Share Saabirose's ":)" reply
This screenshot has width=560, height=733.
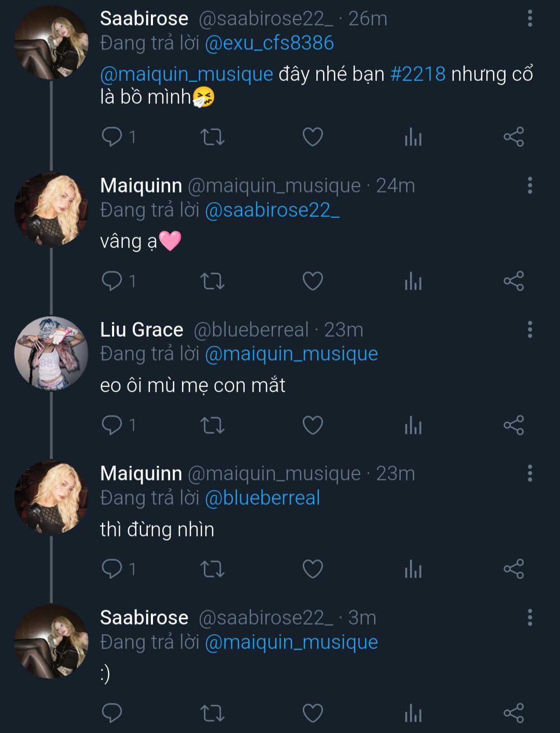[x=513, y=713]
